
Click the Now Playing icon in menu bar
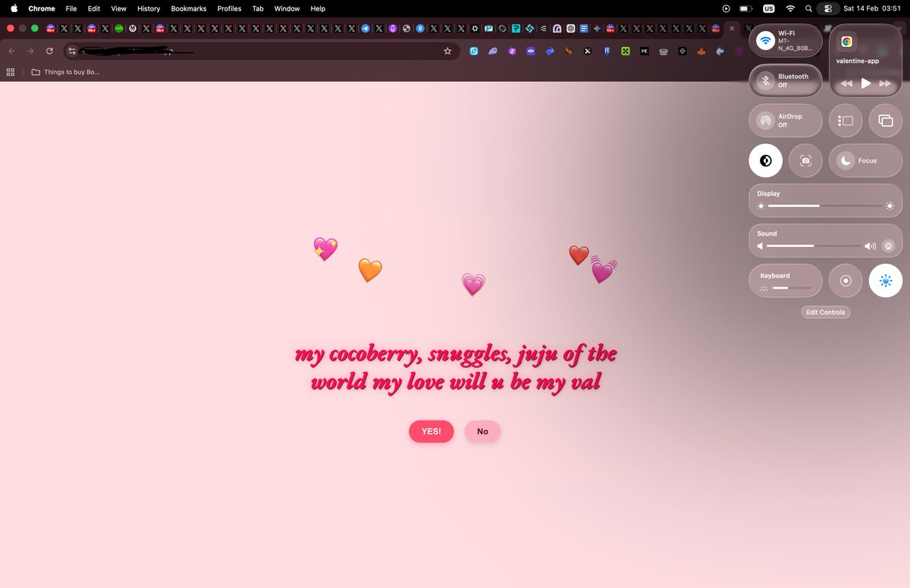click(726, 8)
